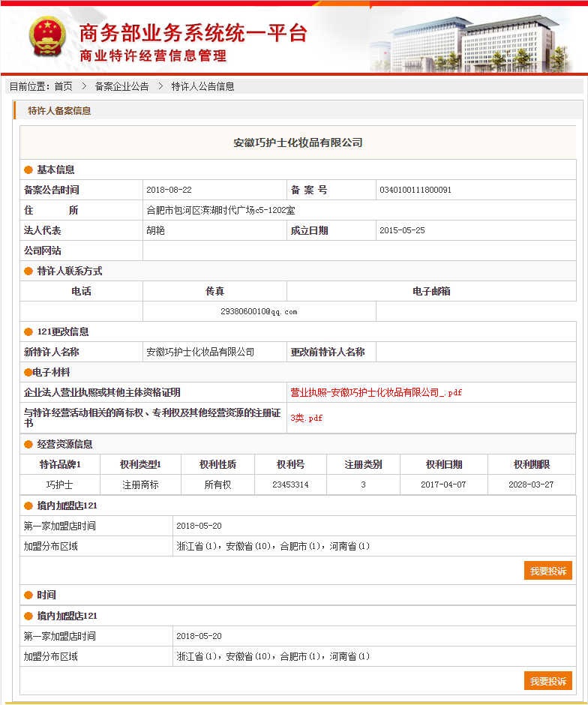Select 特许人公告信息 in breadcrumb
This screenshot has height=705, width=588.
(x=202, y=86)
